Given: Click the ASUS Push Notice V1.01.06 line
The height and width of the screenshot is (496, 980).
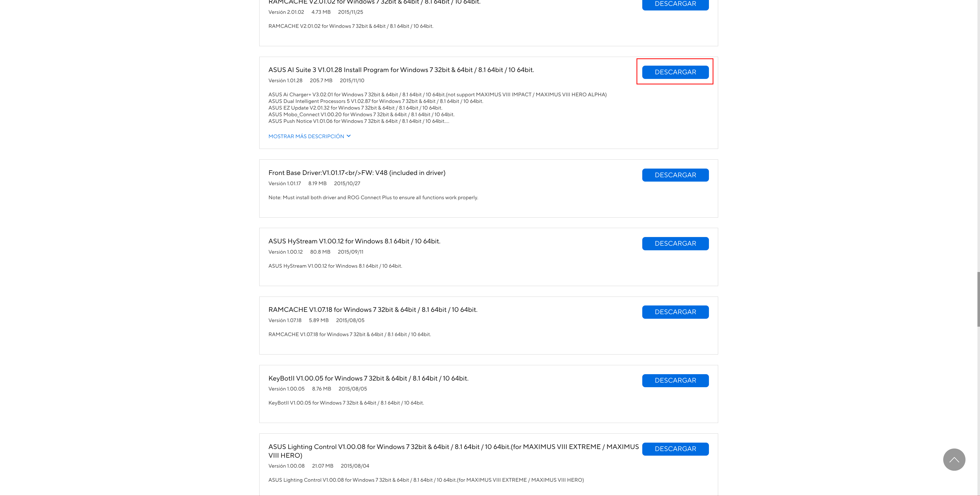Looking at the screenshot, I should 358,121.
